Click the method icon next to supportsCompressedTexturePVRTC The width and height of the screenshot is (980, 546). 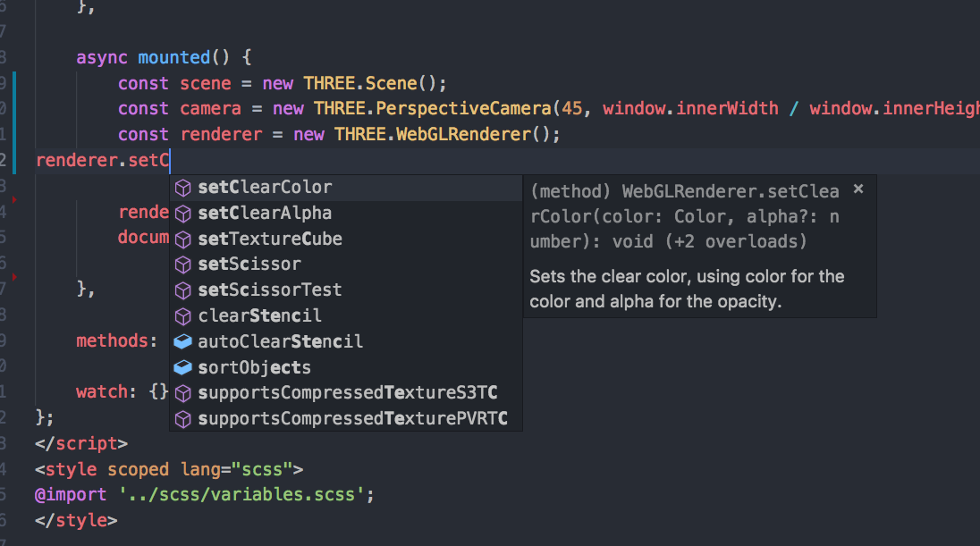(183, 418)
